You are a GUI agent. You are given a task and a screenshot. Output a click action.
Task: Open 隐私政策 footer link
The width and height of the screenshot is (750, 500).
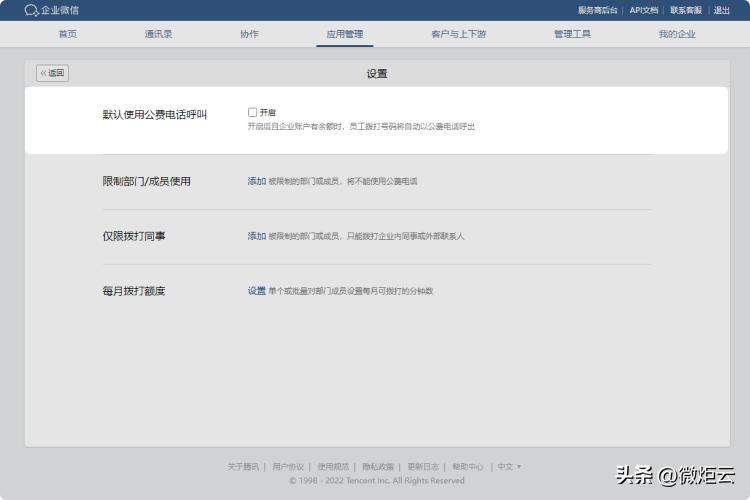tap(378, 467)
